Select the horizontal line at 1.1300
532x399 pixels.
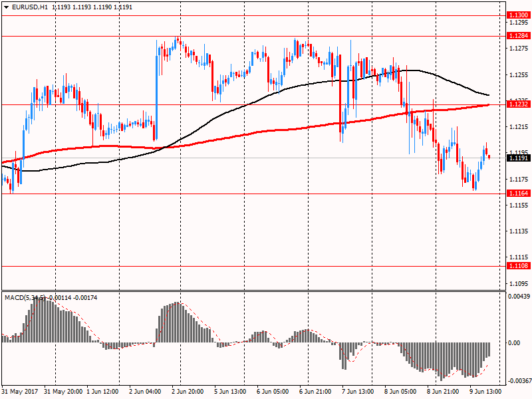(x=253, y=15)
